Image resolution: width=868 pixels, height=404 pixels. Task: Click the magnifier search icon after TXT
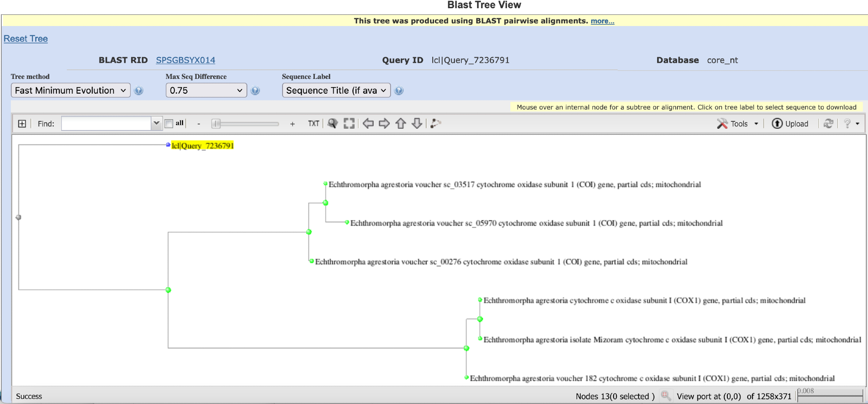point(332,124)
